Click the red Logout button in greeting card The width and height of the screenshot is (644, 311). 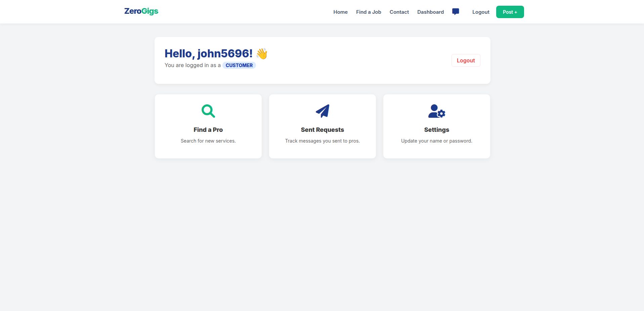coord(466,60)
